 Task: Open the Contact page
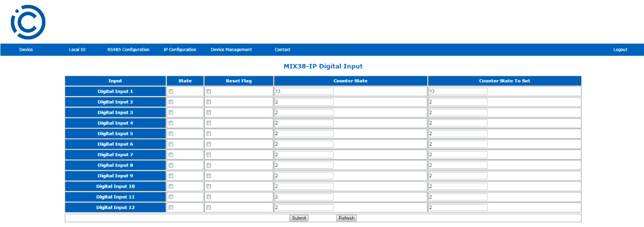click(282, 50)
